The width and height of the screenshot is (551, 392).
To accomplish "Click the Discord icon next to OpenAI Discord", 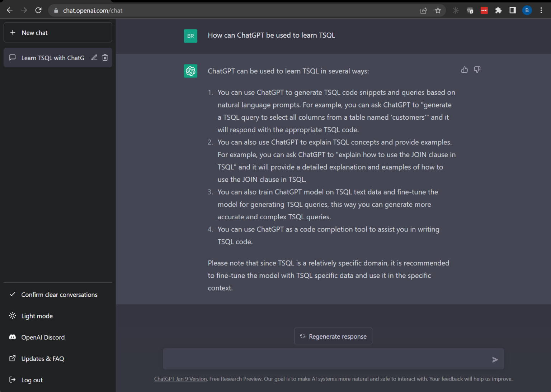I will coord(12,337).
